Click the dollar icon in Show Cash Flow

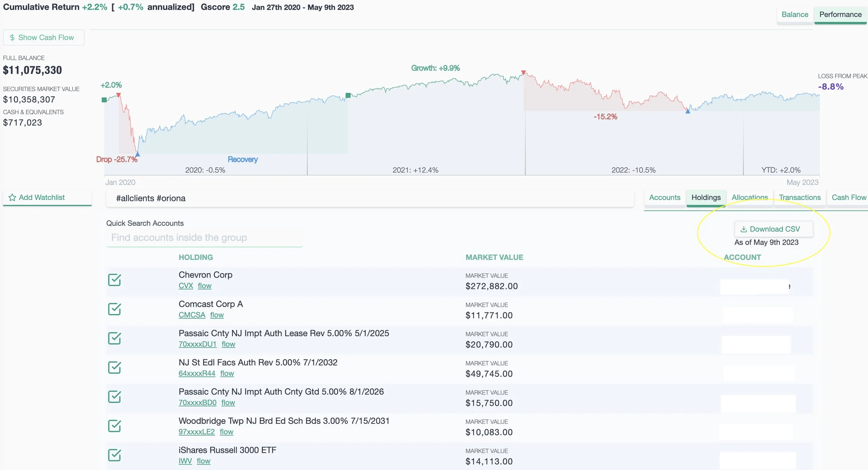(x=12, y=38)
